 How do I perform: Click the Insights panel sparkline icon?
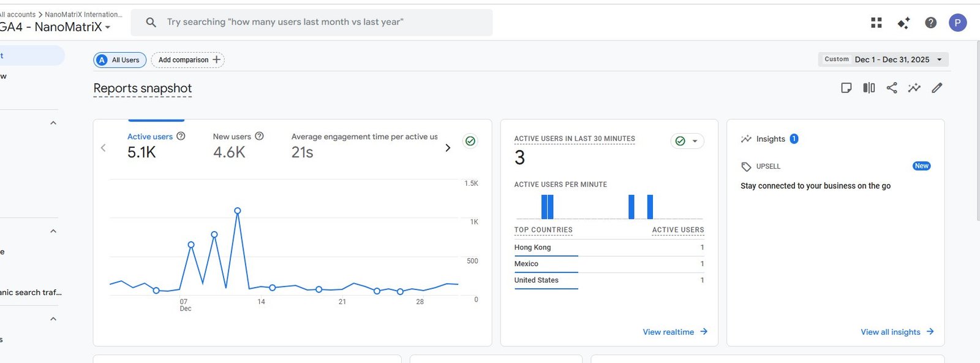tap(746, 139)
